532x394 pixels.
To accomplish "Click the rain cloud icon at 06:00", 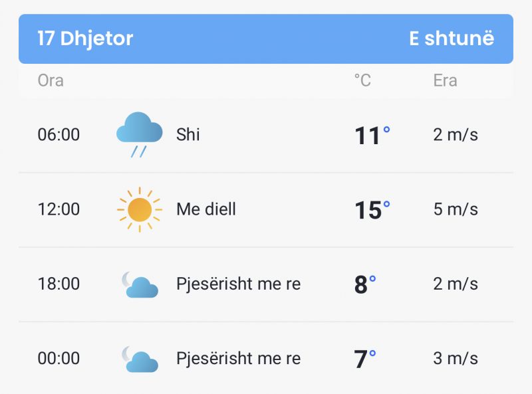I will pyautogui.click(x=139, y=135).
